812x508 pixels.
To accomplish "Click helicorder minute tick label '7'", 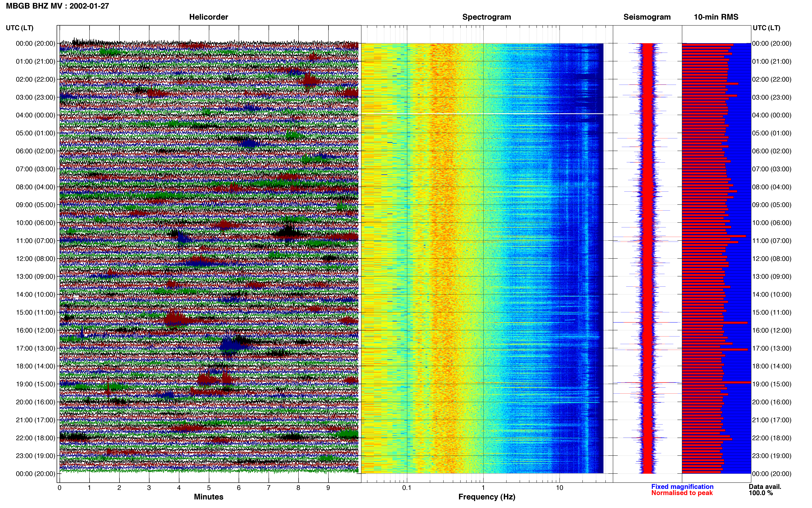I will click(269, 487).
